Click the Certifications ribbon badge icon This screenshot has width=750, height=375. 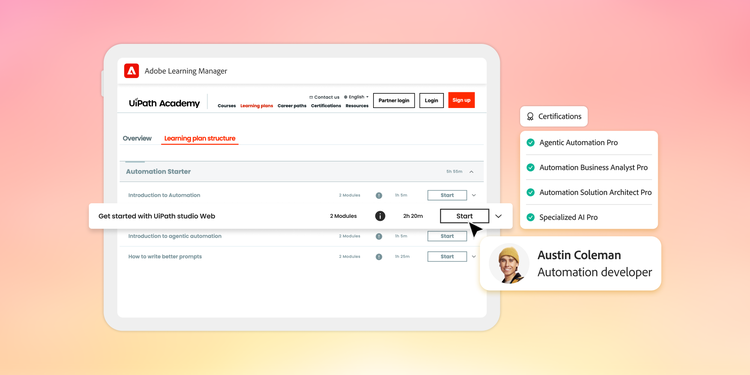coord(530,116)
